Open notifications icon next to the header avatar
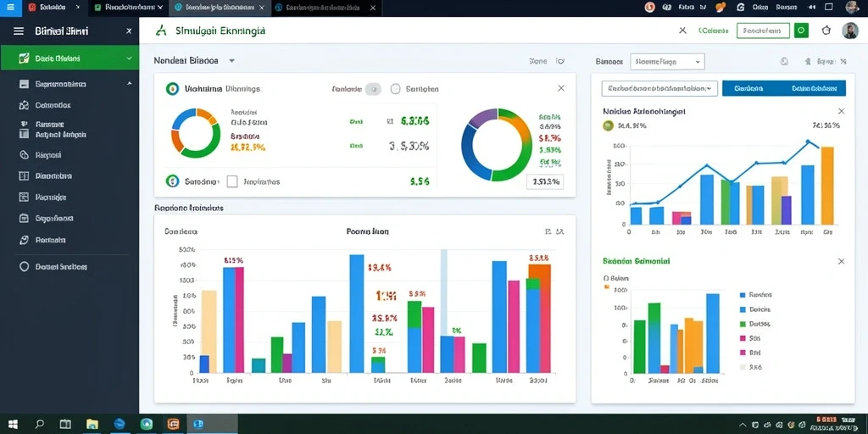 tap(826, 31)
